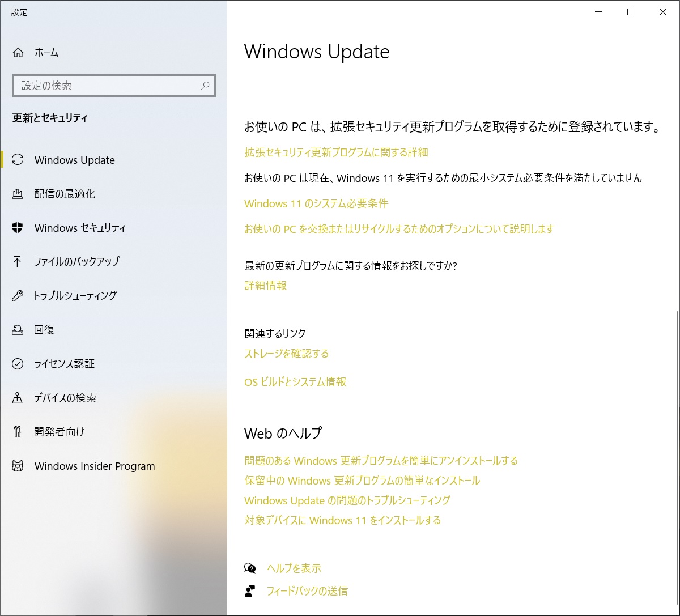Click the 詳細情報 link
The height and width of the screenshot is (616, 680).
266,286
